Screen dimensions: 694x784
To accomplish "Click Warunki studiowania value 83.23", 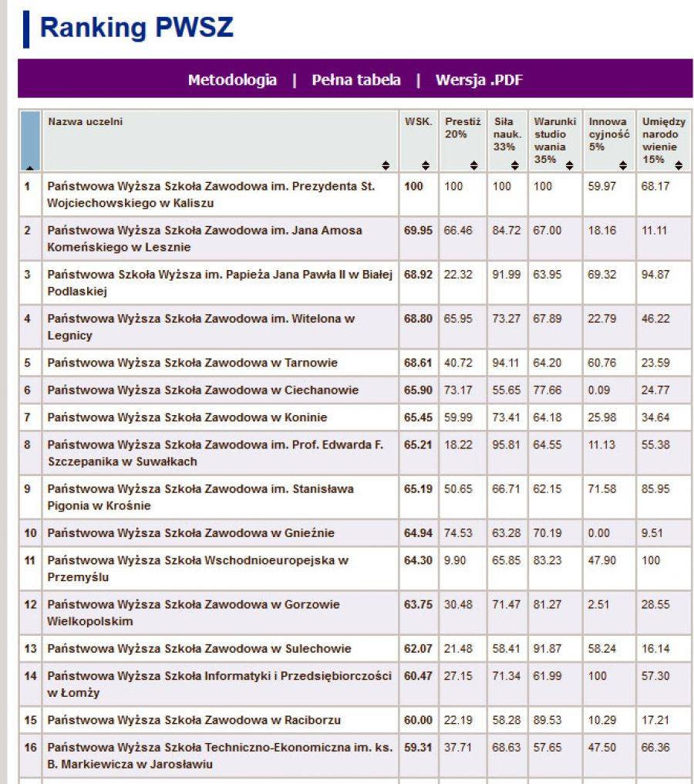I will (x=547, y=560).
